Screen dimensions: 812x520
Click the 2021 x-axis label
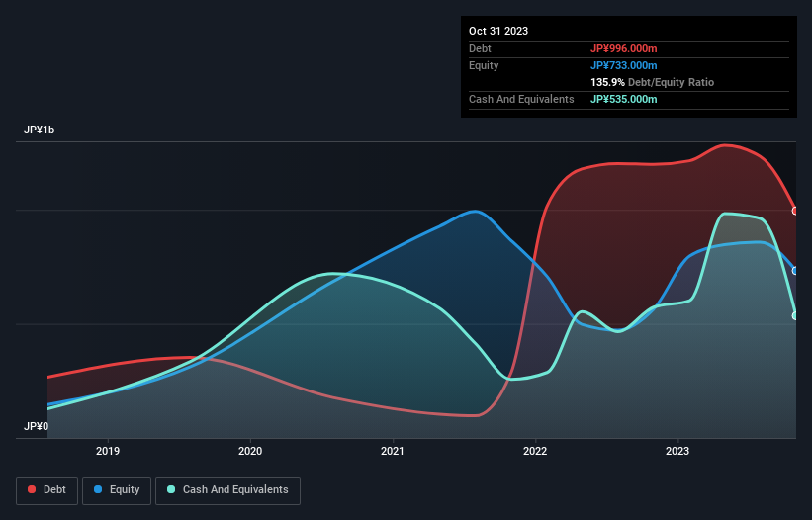coord(393,451)
